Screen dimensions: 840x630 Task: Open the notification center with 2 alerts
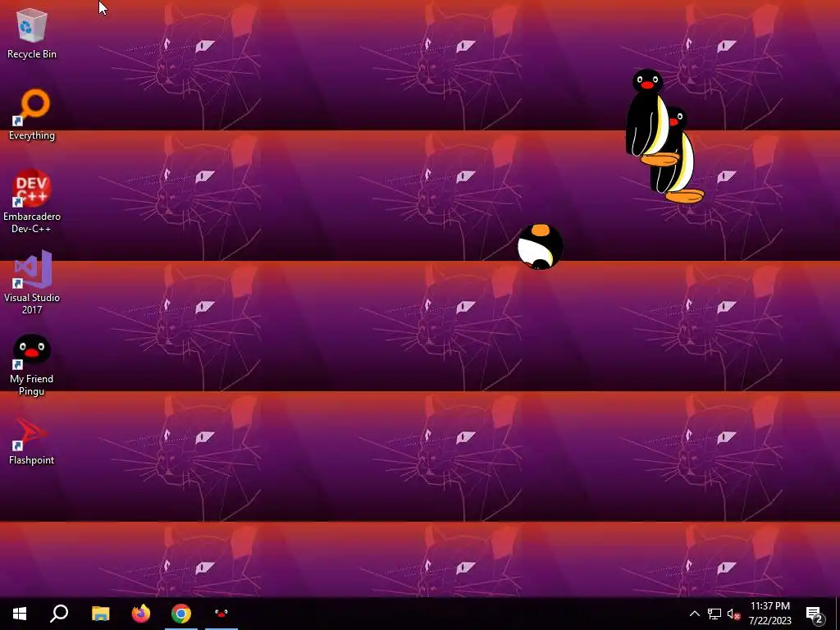tap(815, 614)
